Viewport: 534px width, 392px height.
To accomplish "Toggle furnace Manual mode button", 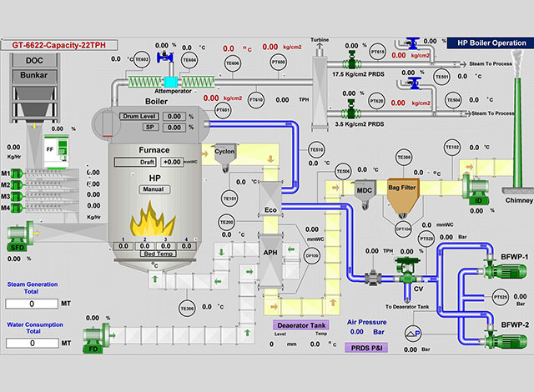I will [x=154, y=189].
